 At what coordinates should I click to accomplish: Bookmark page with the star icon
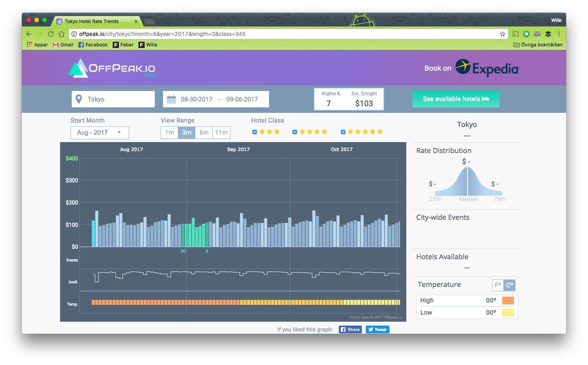[x=503, y=34]
